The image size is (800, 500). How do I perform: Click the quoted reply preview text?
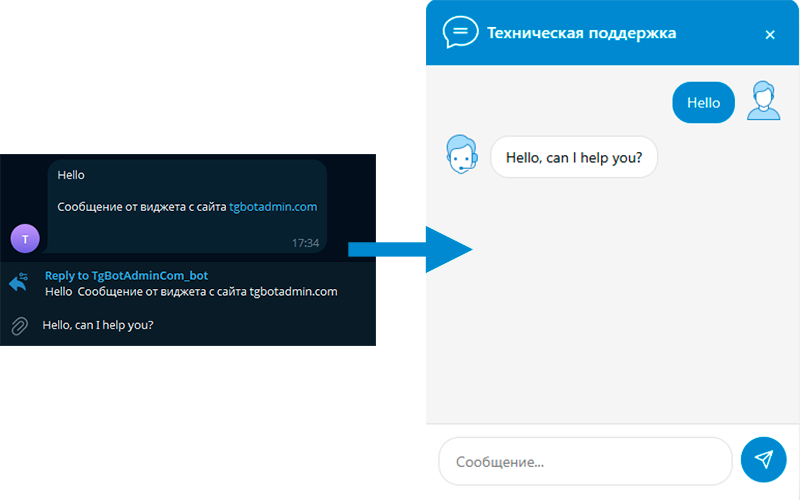pyautogui.click(x=191, y=292)
